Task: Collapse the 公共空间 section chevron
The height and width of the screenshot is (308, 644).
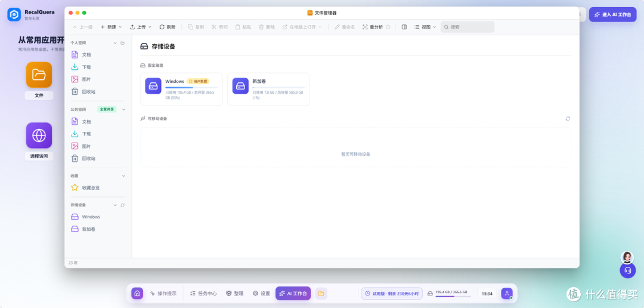Action: (x=123, y=109)
